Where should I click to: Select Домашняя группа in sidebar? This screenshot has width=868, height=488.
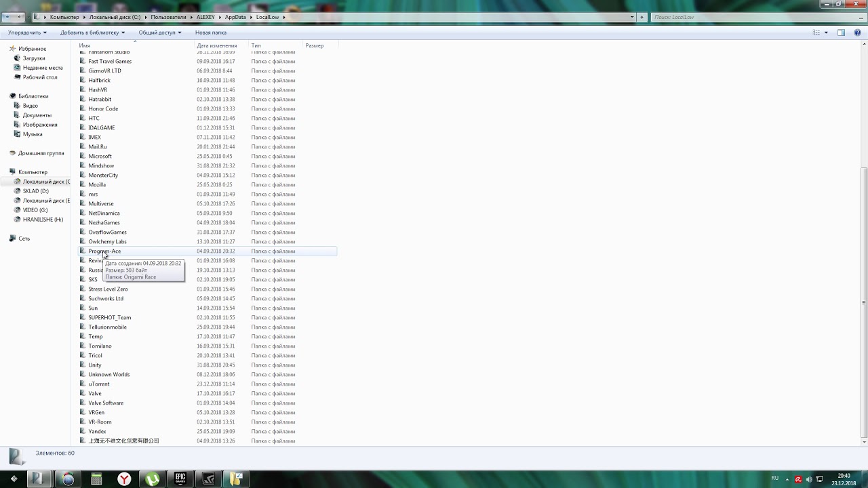(41, 153)
